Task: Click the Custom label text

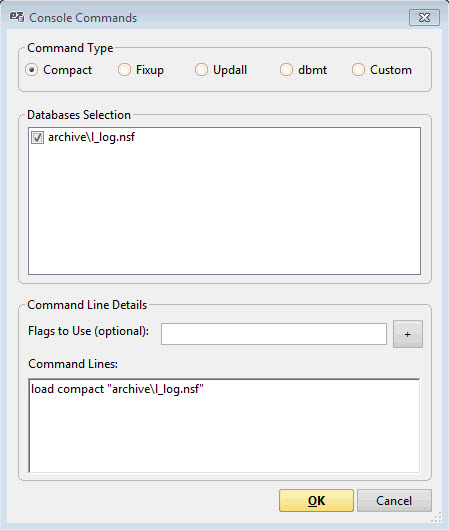Action: 391,70
